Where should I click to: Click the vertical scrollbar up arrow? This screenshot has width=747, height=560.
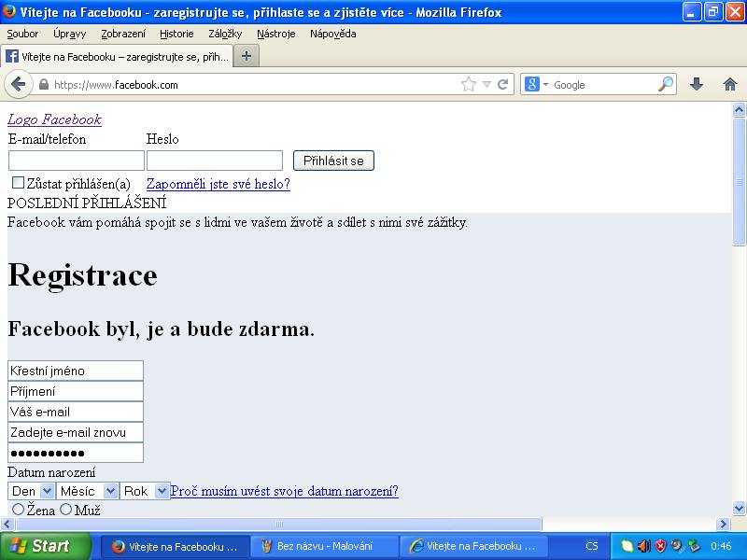coord(739,110)
